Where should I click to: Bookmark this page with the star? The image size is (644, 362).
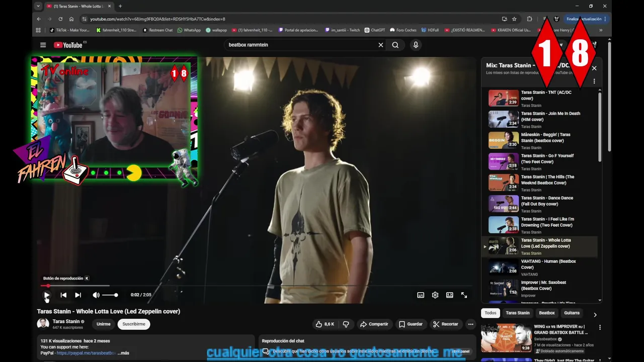[514, 19]
